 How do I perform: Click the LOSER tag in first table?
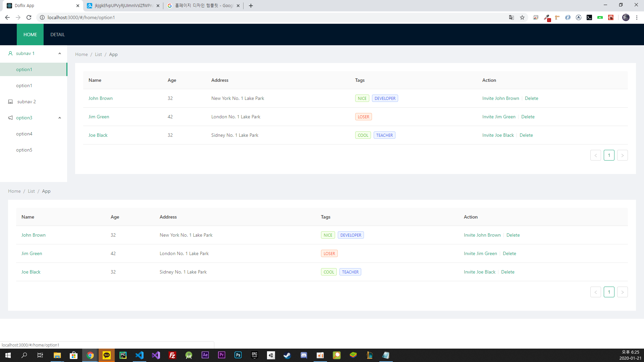tap(363, 117)
